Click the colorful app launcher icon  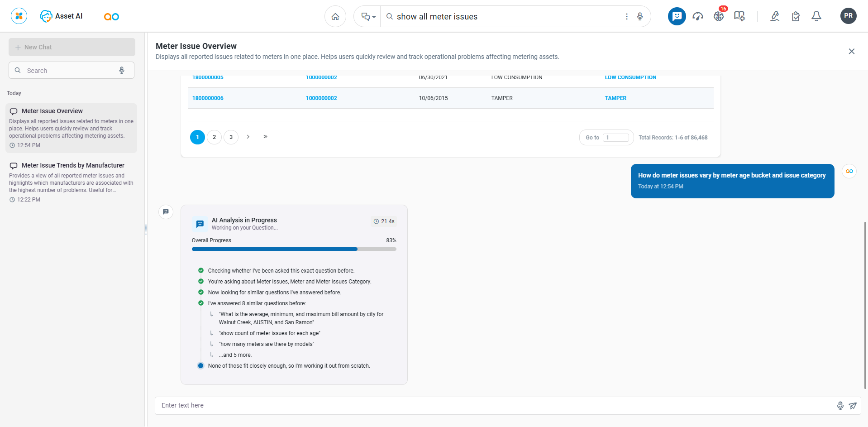point(19,16)
